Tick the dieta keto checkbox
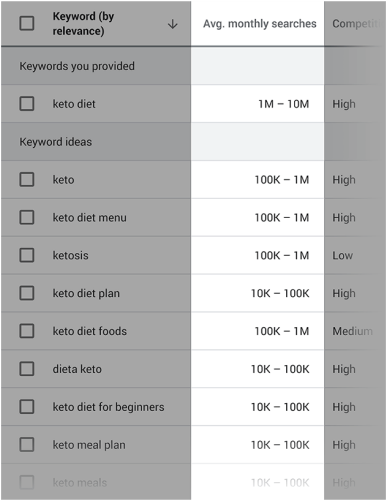387x501 pixels. click(27, 369)
